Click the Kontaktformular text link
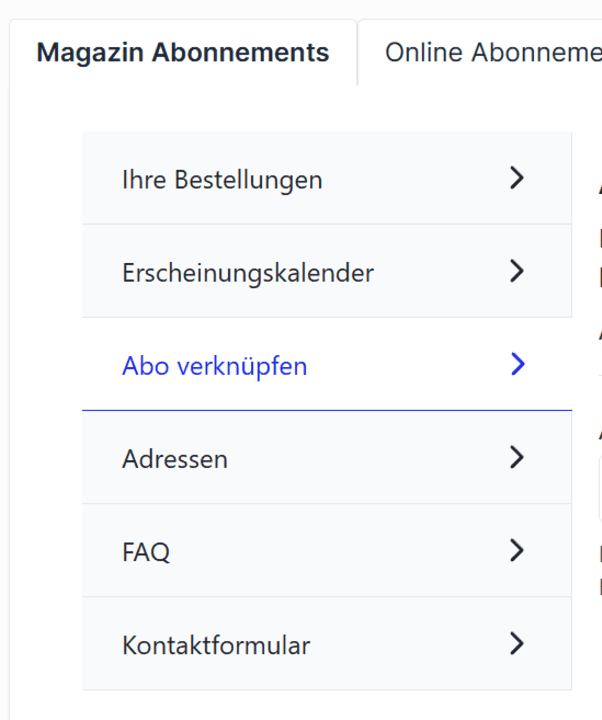This screenshot has height=720, width=602. click(x=216, y=645)
